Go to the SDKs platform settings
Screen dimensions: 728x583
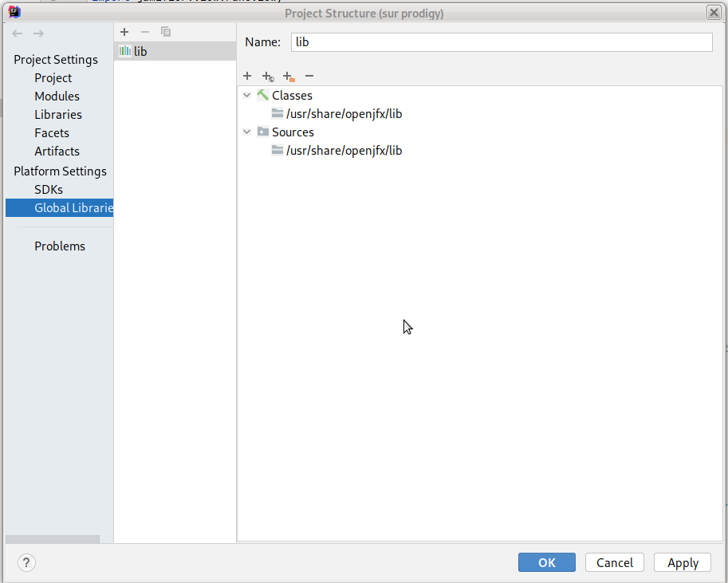coord(49,189)
